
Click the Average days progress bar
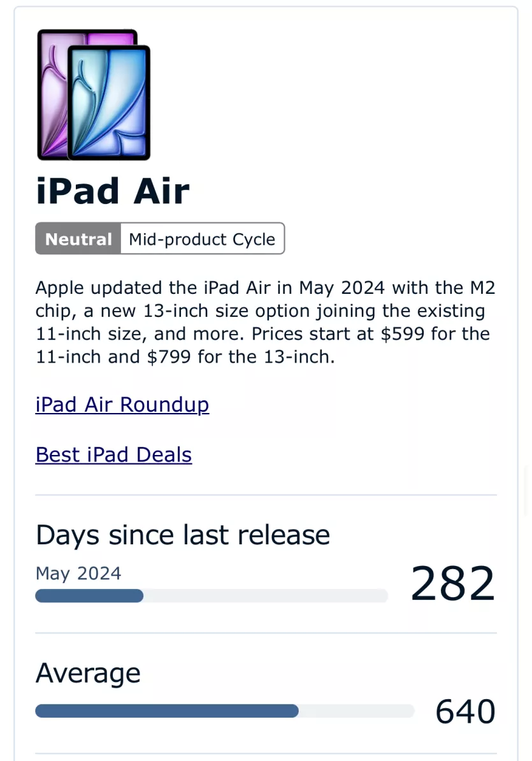[x=224, y=711]
